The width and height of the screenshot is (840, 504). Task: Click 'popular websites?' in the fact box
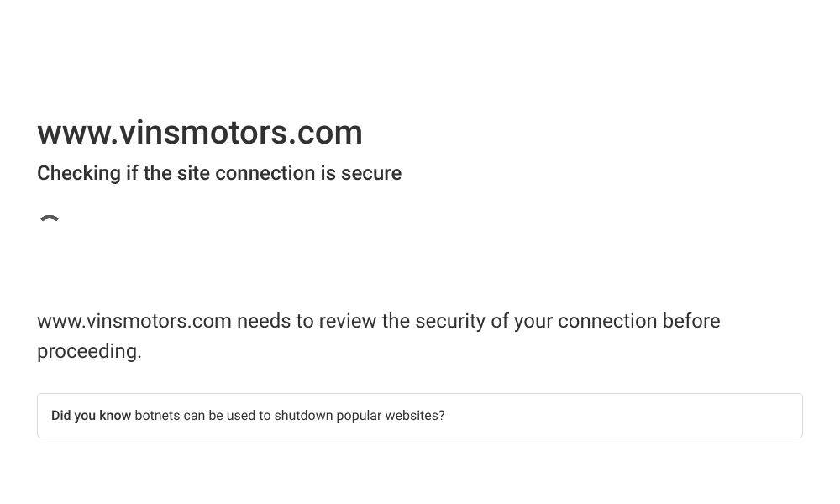click(391, 416)
